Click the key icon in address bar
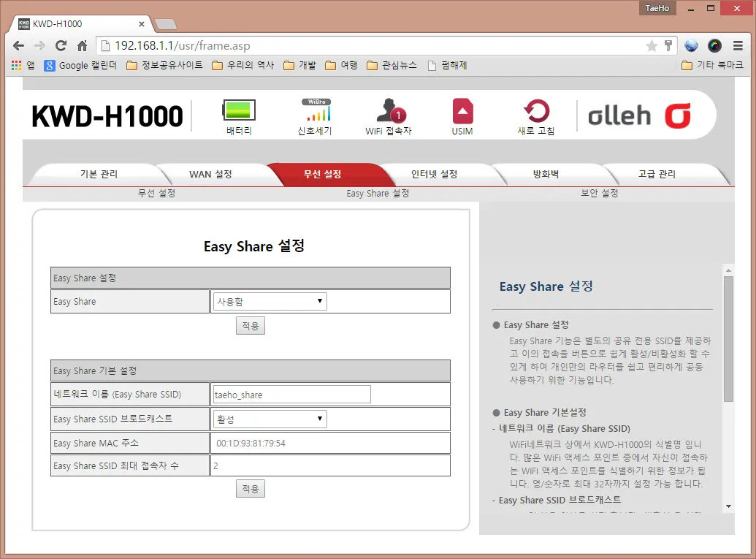Screen dimensions: 756x559 [668, 46]
